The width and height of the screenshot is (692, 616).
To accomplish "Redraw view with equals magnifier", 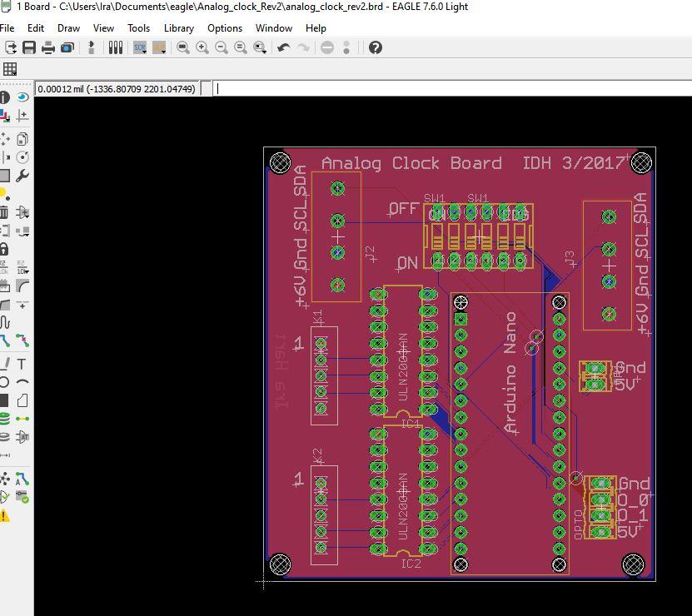I will (x=240, y=47).
